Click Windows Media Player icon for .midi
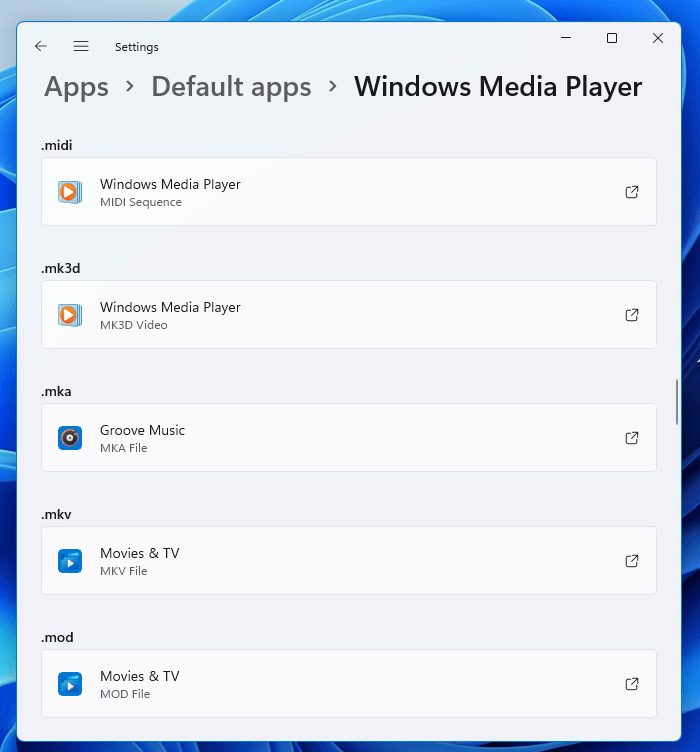This screenshot has width=700, height=752. click(70, 192)
